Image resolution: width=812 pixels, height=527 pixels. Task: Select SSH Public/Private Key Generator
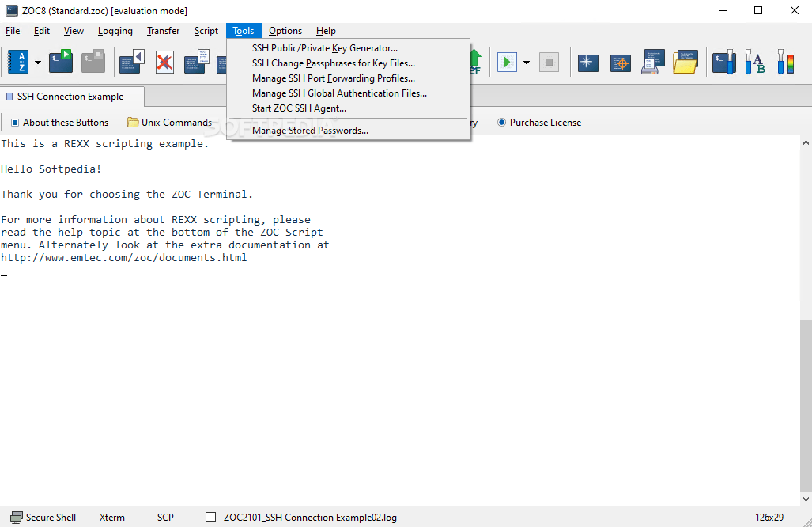coord(349,48)
